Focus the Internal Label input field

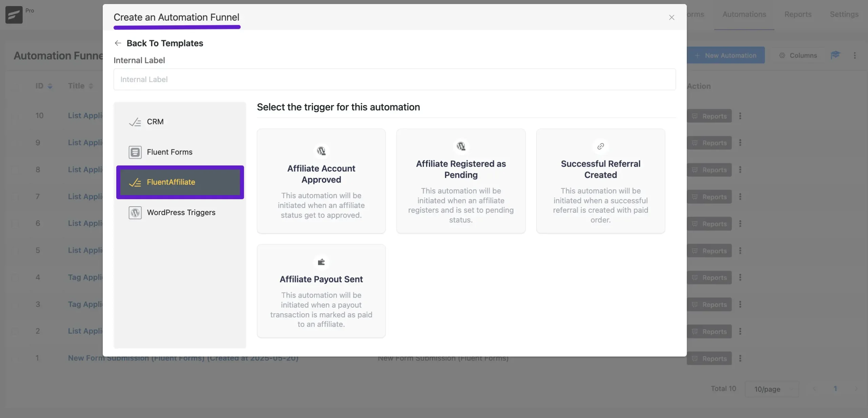pyautogui.click(x=394, y=79)
